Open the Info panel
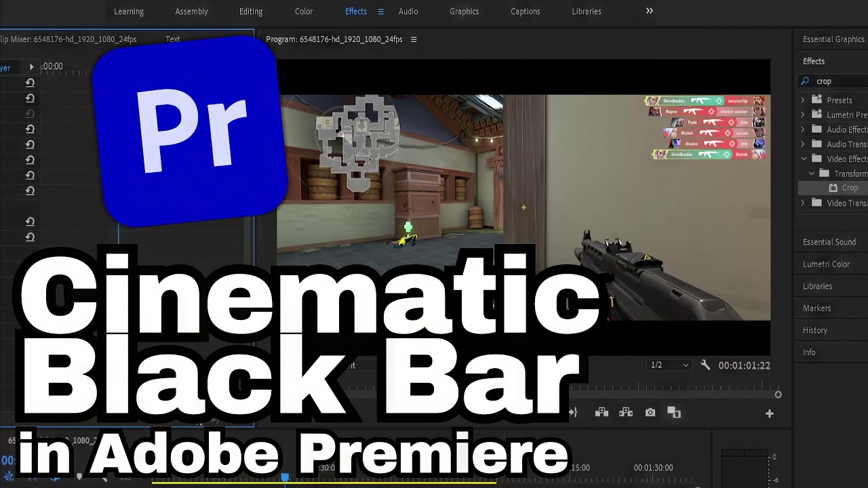Viewport: 868px width, 488px height. click(809, 352)
